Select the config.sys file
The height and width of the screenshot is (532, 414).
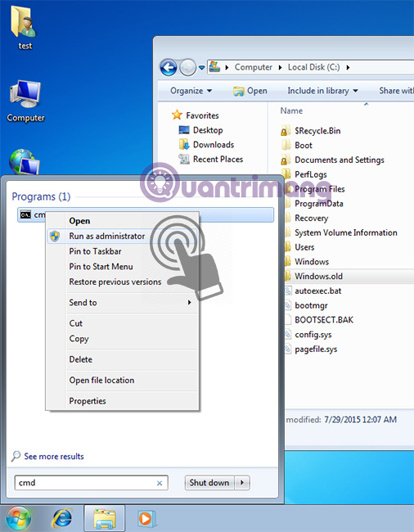[x=307, y=335]
